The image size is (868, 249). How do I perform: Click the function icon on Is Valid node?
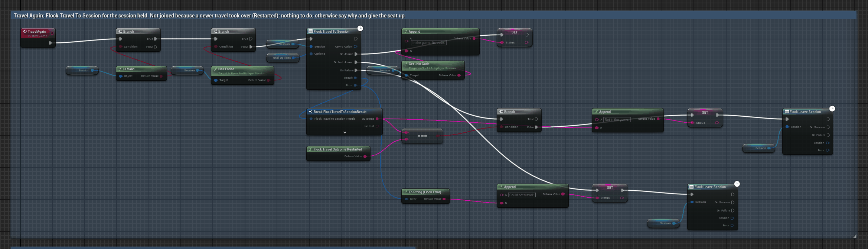pos(120,69)
